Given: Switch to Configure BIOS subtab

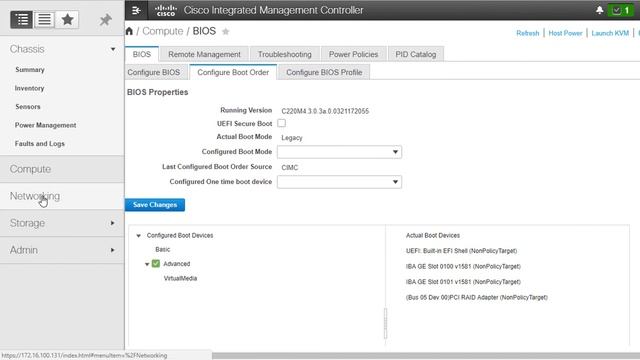Looking at the screenshot, I should click(154, 72).
